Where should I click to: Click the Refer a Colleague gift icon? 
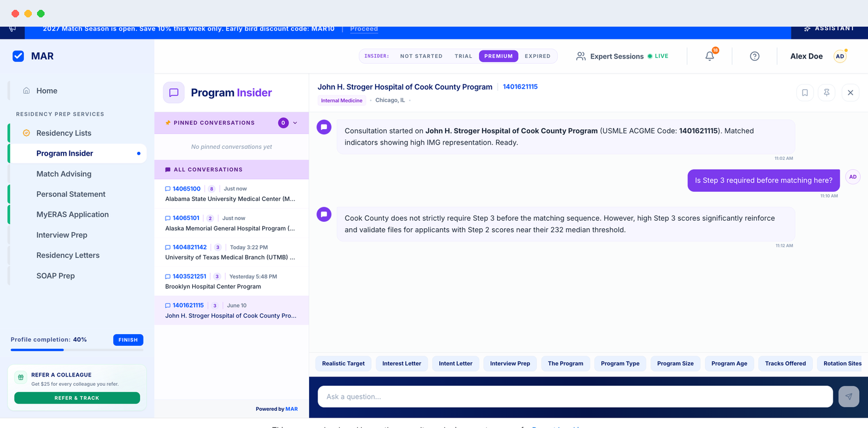[x=21, y=378]
